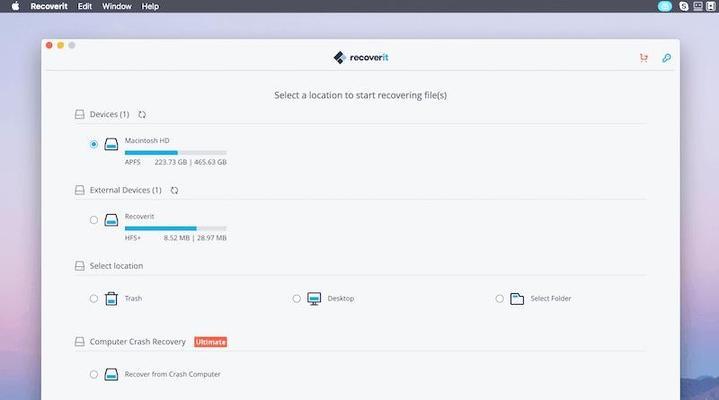The image size is (719, 400).
Task: Choose the Select Folder radio button
Action: coord(499,299)
